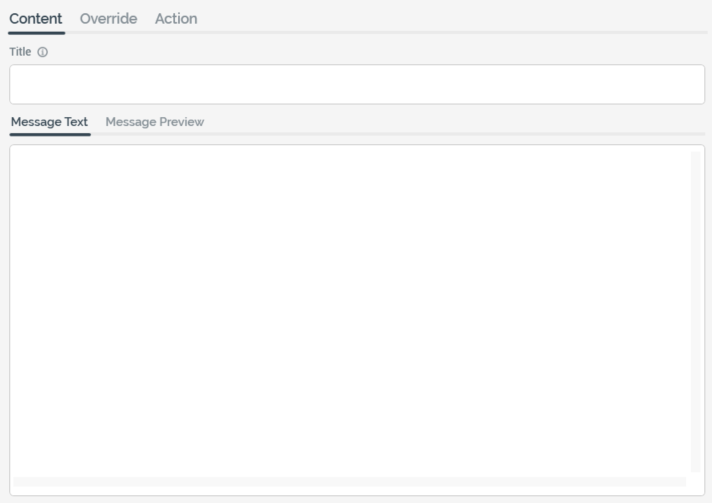Click inside the Title input field
The image size is (712, 503).
(356, 84)
